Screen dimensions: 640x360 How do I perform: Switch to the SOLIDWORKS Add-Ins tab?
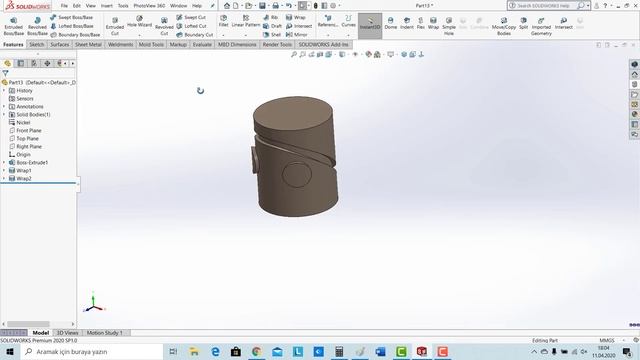click(x=324, y=44)
